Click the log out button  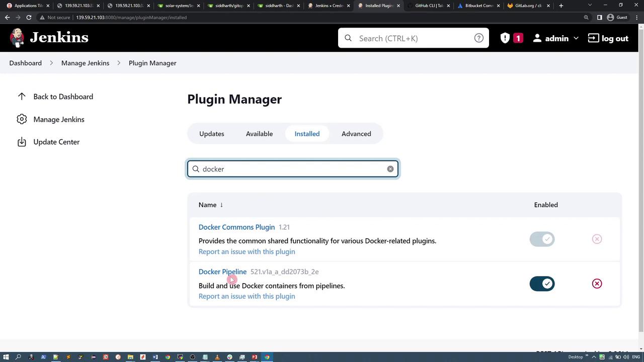coord(608,38)
